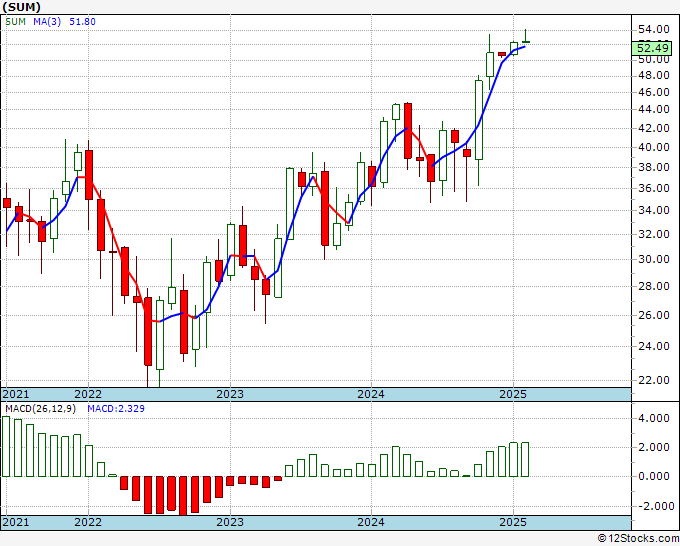Viewport: 680px width, 546px height.
Task: Click the 46.00 price axis label
Action: pos(654,92)
